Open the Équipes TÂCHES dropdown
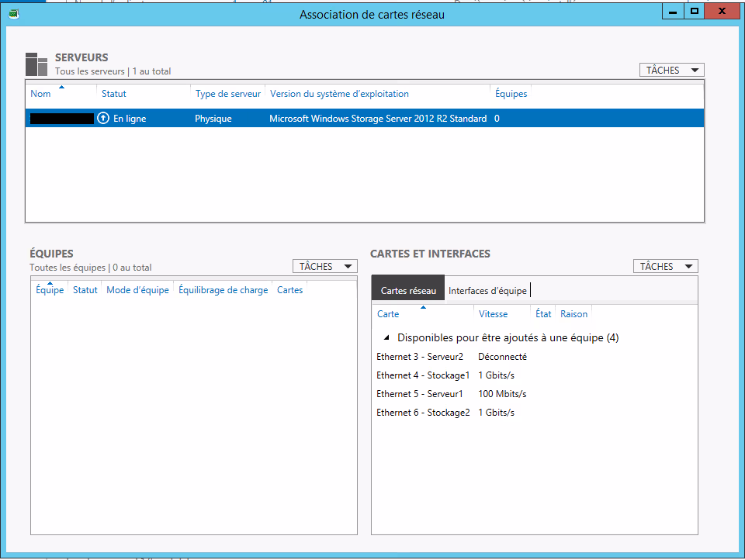The height and width of the screenshot is (560, 745). 324,267
